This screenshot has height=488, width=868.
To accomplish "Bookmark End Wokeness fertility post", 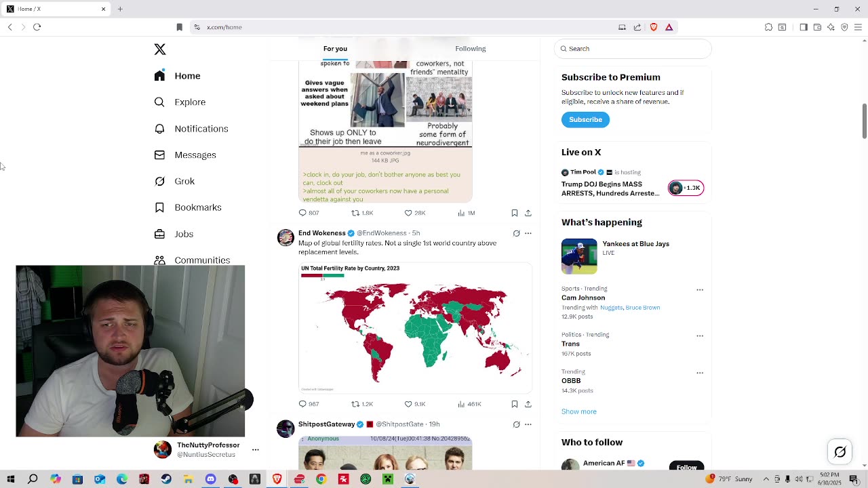I will [x=515, y=404].
